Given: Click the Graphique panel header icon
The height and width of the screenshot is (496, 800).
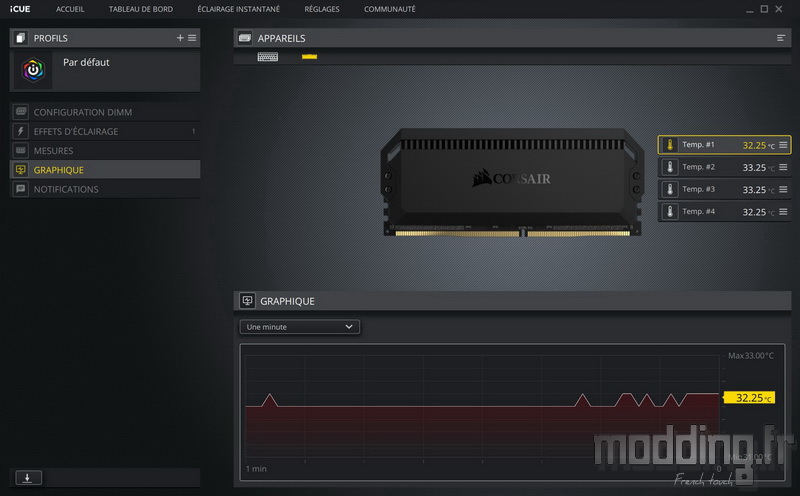Looking at the screenshot, I should 247,301.
